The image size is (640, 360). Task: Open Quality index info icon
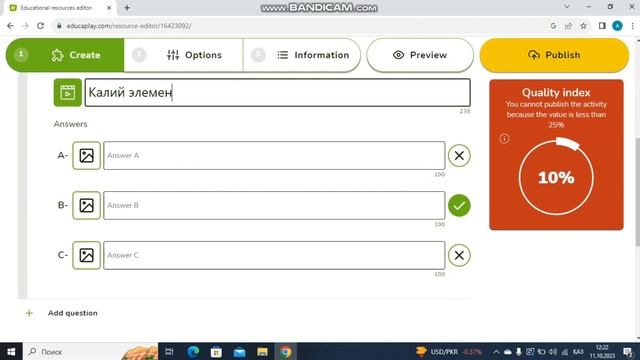pyautogui.click(x=504, y=139)
